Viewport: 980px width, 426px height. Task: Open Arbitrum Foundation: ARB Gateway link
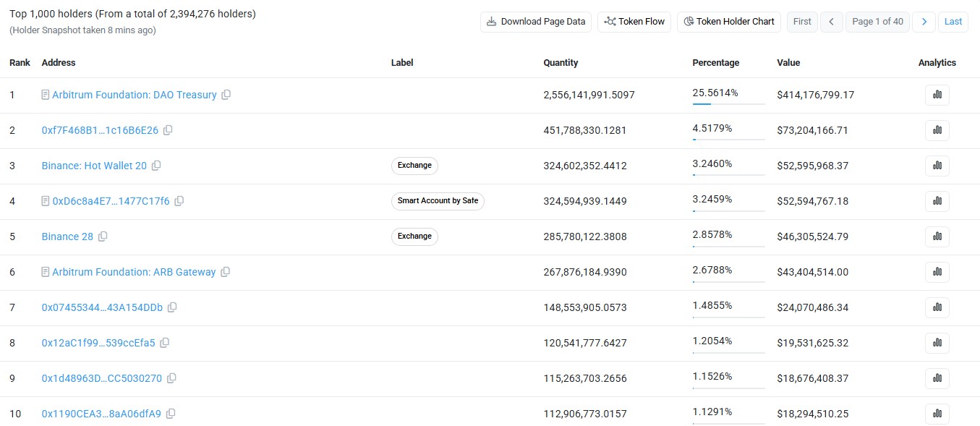134,272
